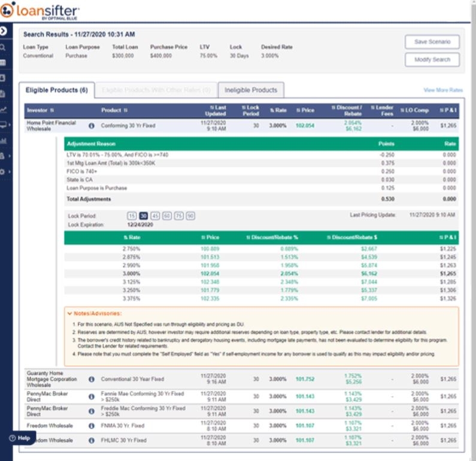Open the settings gear icon in sidebar
The height and width of the screenshot is (461, 476).
click(x=3, y=171)
